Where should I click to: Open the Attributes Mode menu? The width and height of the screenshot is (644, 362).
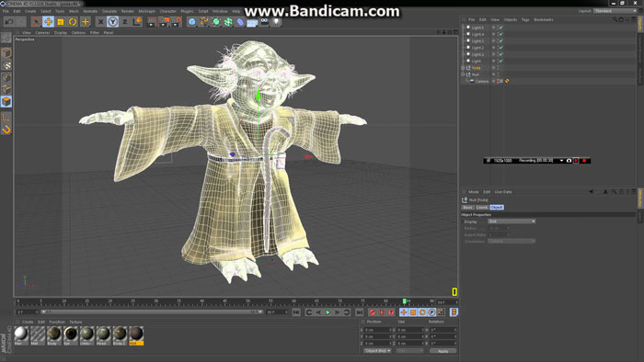click(474, 192)
